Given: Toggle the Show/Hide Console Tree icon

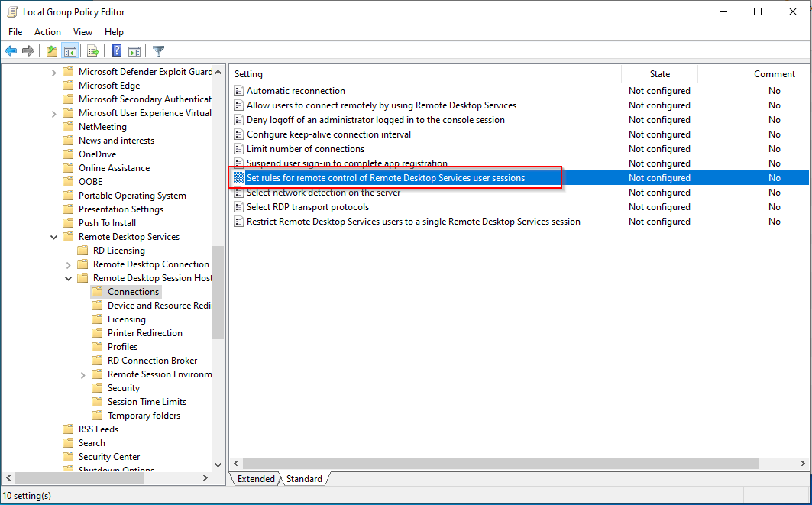Looking at the screenshot, I should coord(70,51).
